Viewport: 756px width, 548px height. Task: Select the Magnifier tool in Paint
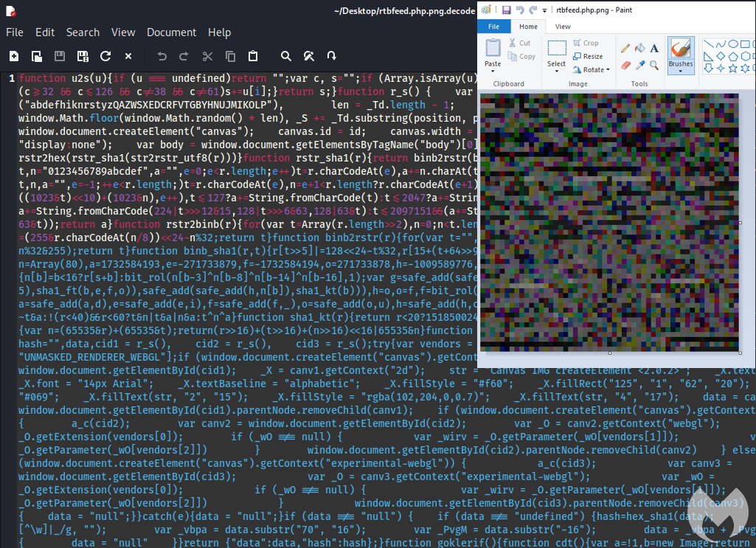(653, 65)
